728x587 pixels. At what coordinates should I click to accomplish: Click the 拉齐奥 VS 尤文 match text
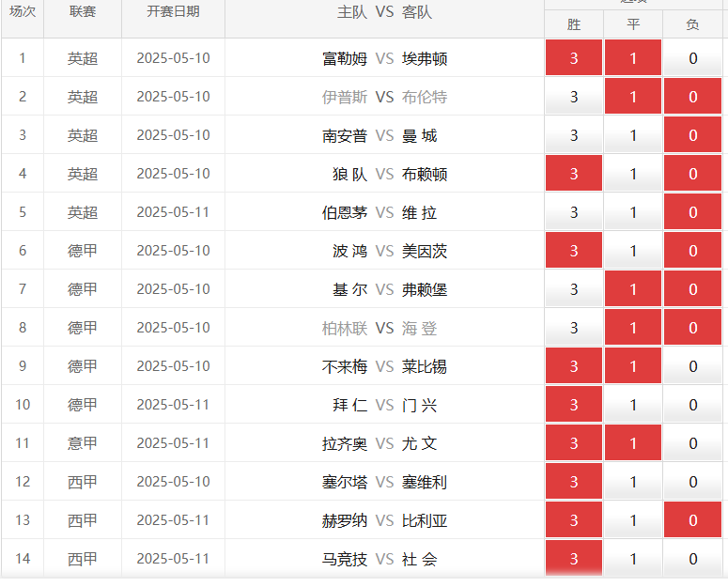(x=379, y=443)
